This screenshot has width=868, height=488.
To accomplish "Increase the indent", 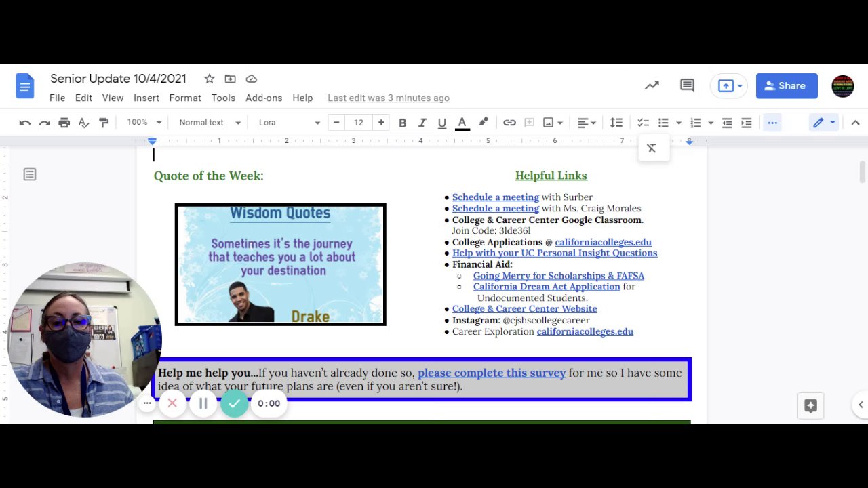I will [x=747, y=123].
